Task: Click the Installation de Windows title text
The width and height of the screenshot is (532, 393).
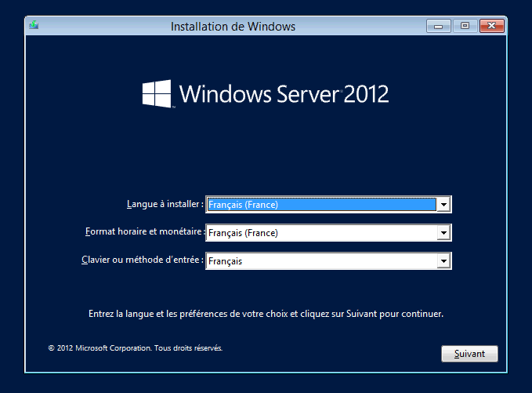Action: point(233,27)
